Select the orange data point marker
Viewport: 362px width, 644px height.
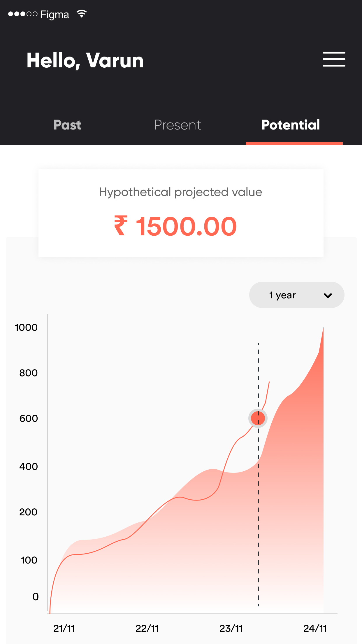click(258, 418)
